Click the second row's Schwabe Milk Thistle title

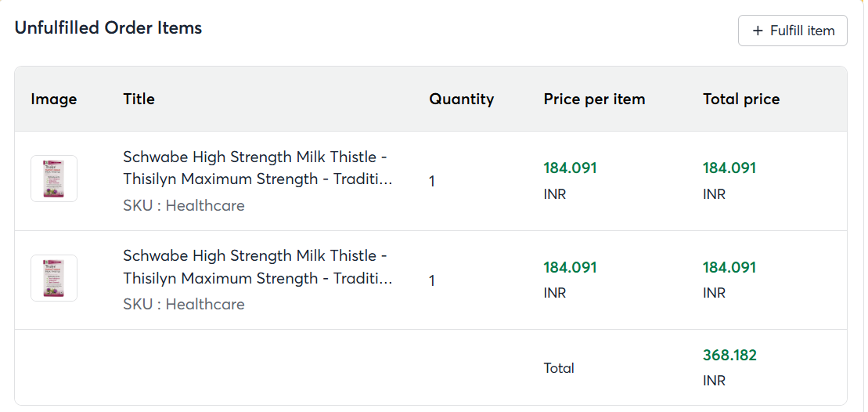point(257,267)
